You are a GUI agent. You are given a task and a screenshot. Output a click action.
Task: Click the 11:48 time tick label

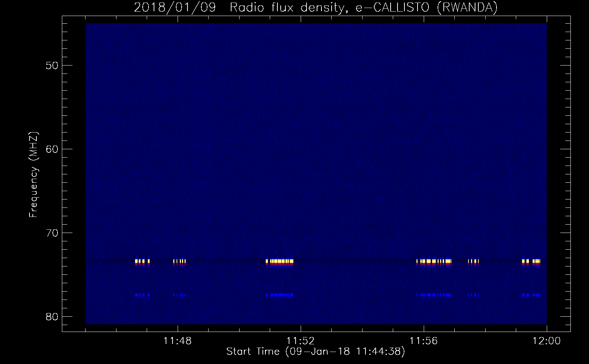click(x=178, y=341)
